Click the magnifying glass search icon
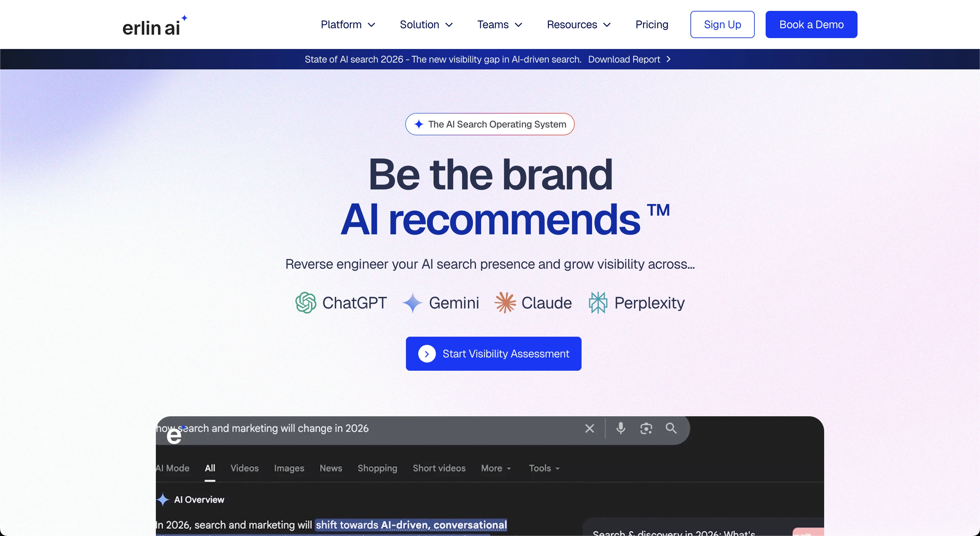 tap(671, 429)
